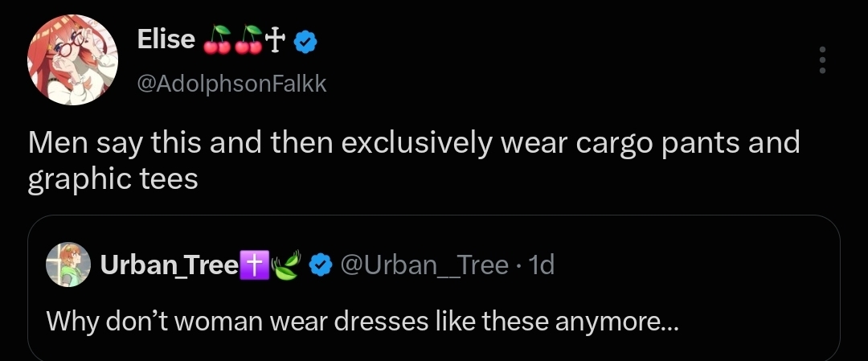Click the 1d timestamp on quoted tweet
The image size is (868, 361).
pyautogui.click(x=542, y=265)
